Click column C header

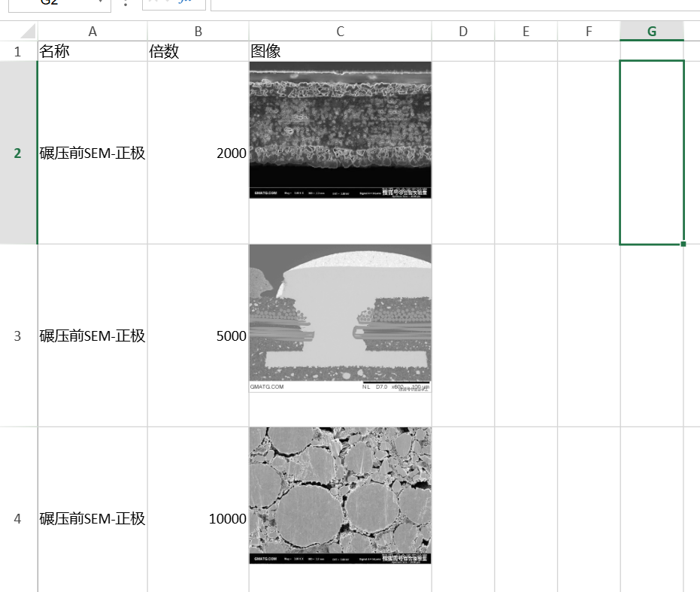tap(340, 31)
